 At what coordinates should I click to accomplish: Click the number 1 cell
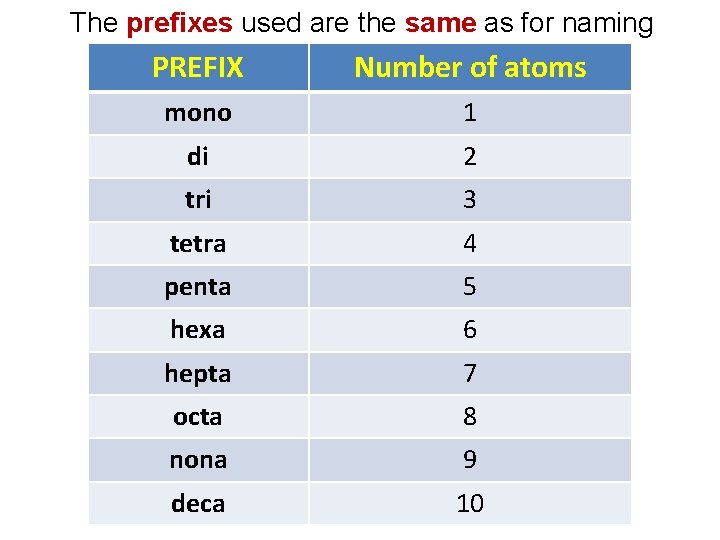point(470,113)
